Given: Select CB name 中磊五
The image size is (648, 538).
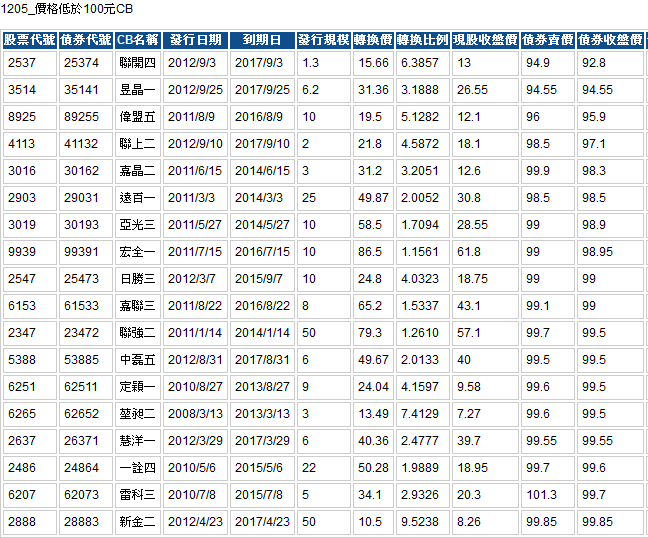Looking at the screenshot, I should (x=138, y=359).
